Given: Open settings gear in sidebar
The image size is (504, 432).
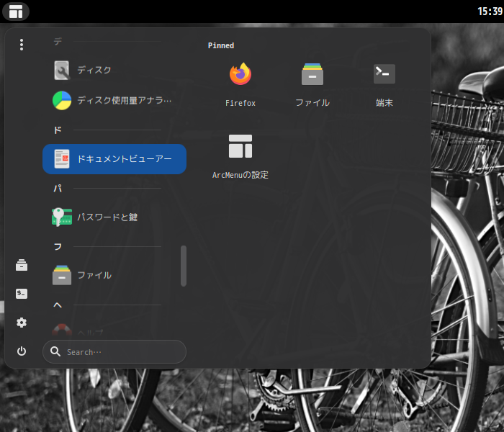Looking at the screenshot, I should pos(22,323).
